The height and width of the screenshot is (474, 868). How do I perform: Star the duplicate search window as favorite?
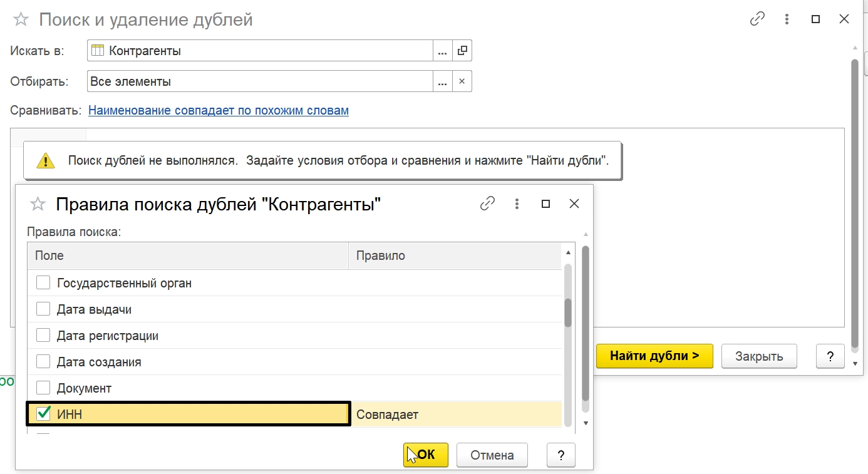(21, 19)
